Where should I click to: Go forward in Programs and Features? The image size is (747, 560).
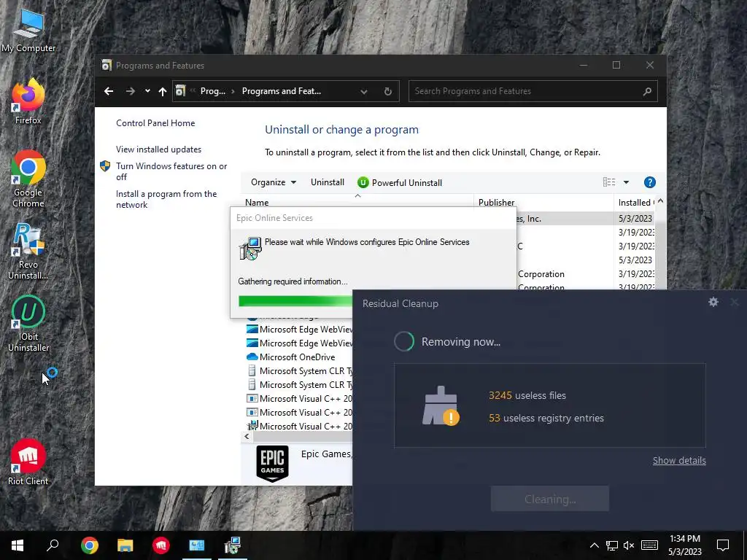point(130,91)
